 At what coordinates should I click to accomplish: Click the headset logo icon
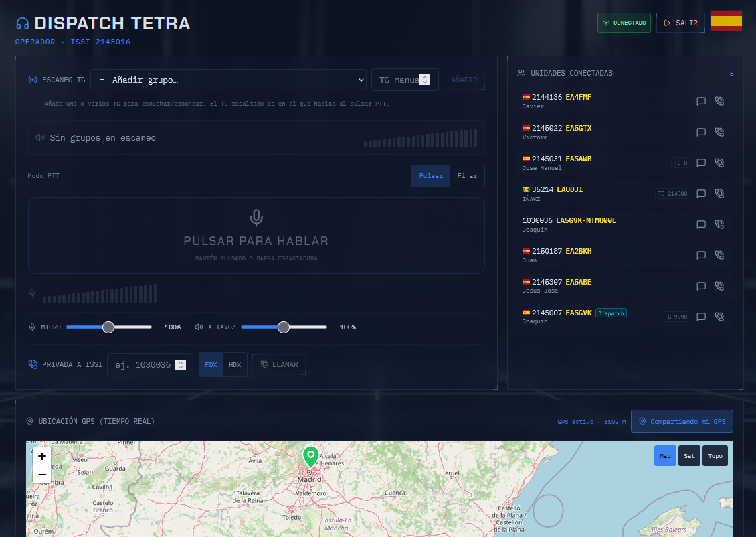pos(22,23)
